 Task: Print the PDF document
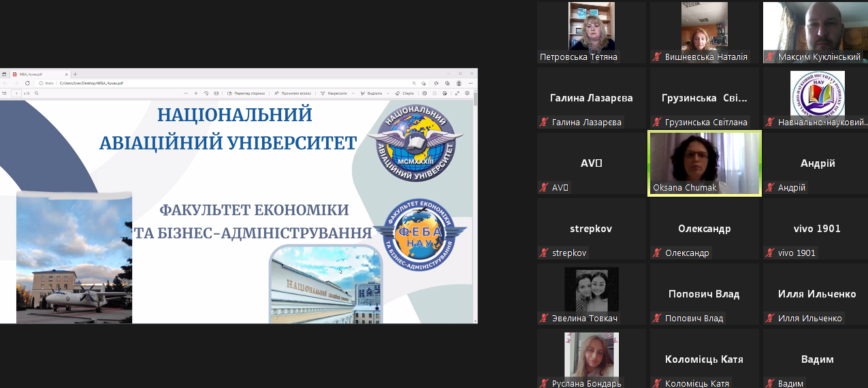425,93
